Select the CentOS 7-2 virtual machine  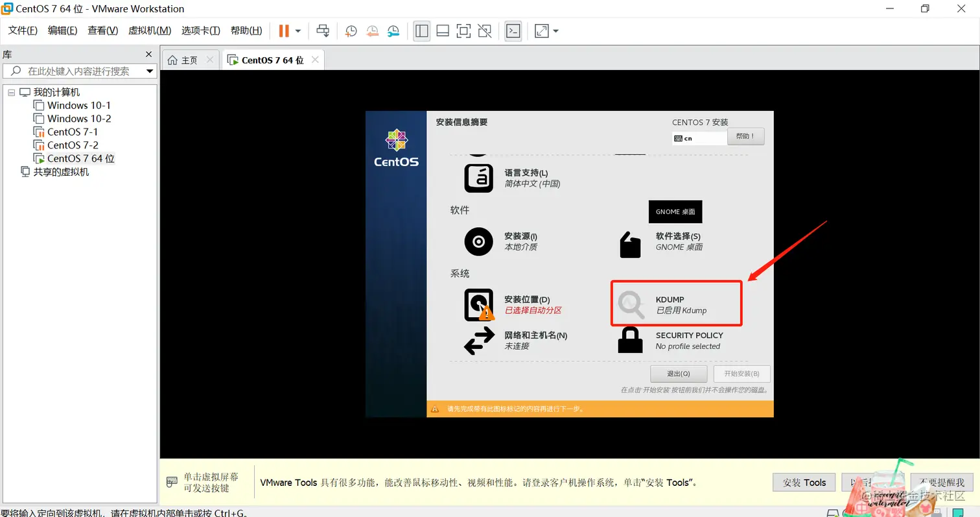tap(73, 145)
